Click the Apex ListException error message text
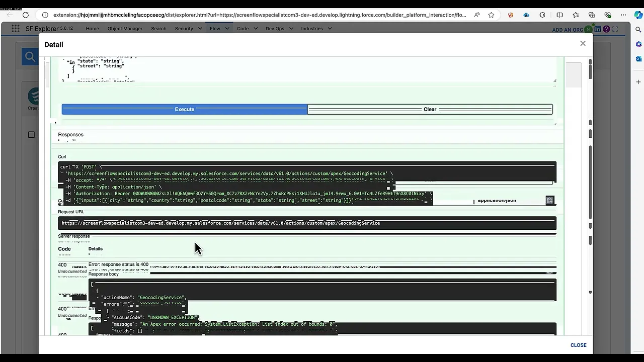This screenshot has width=644, height=362. point(237,324)
